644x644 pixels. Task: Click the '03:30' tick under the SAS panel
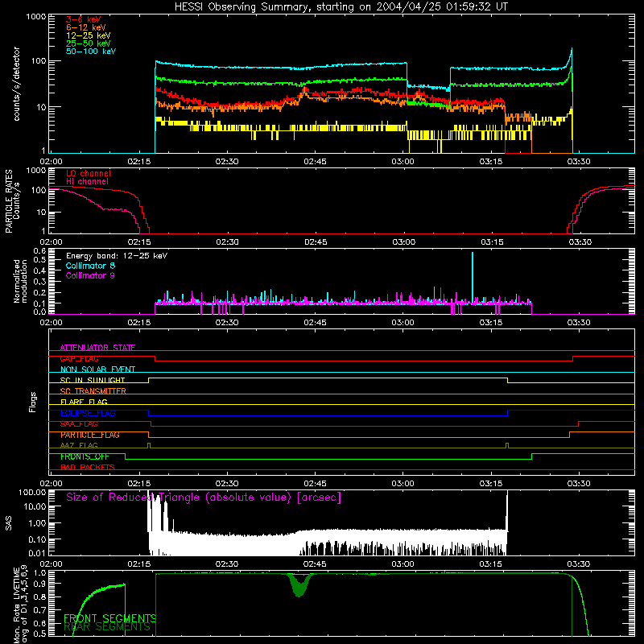(579, 564)
